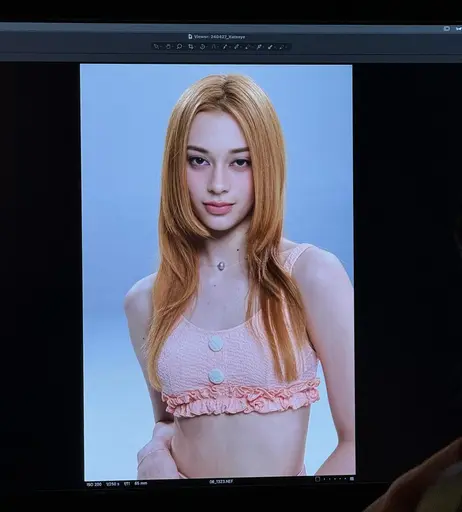Select the Draw Mask brush tool
Screen dimensions: 462x512
coord(236,47)
